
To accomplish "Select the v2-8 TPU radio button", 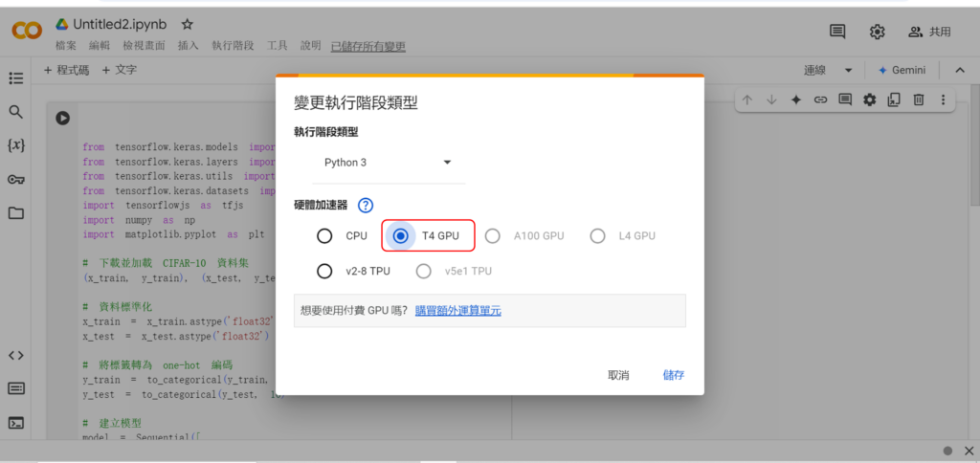I will [324, 271].
